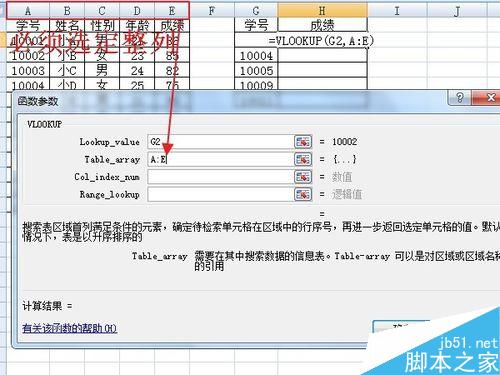This screenshot has height=375, width=500.
Task: Click cell 10002 in column A
Action: click(x=28, y=55)
